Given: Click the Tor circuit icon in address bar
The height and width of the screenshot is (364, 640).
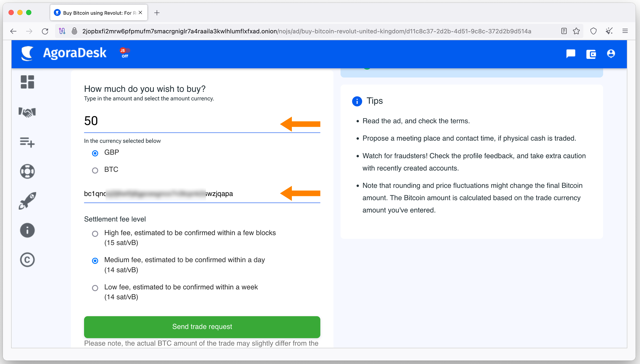Looking at the screenshot, I should (x=62, y=31).
